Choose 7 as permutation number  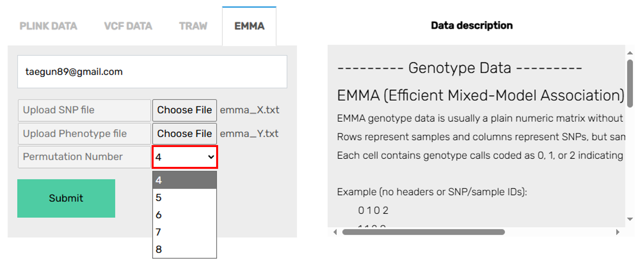pyautogui.click(x=184, y=232)
